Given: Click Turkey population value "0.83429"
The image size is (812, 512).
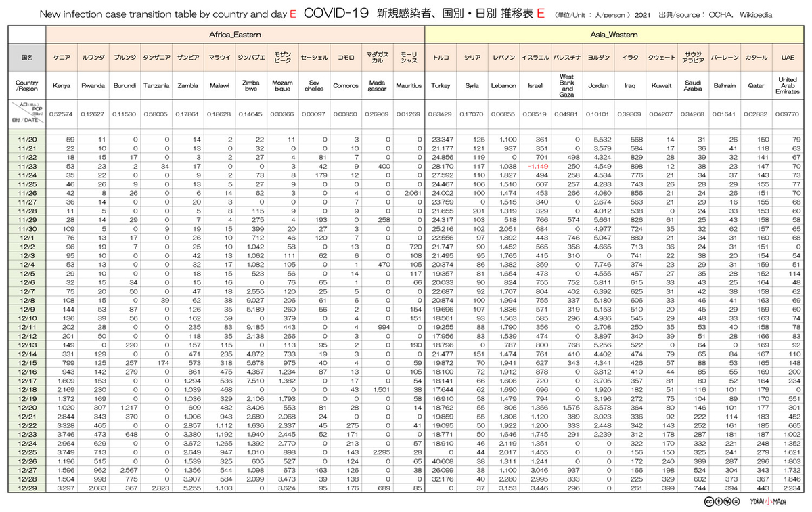Looking at the screenshot, I should (441, 114).
